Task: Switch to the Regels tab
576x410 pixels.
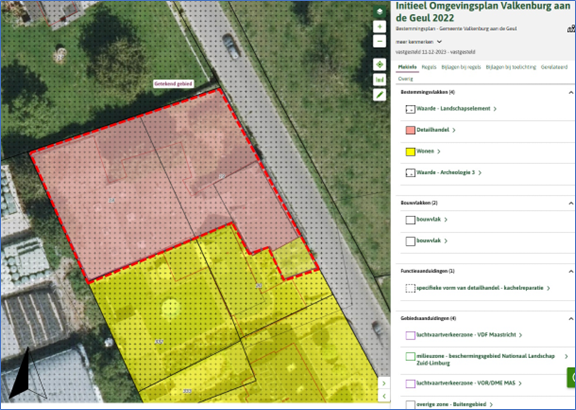Action: [x=429, y=67]
